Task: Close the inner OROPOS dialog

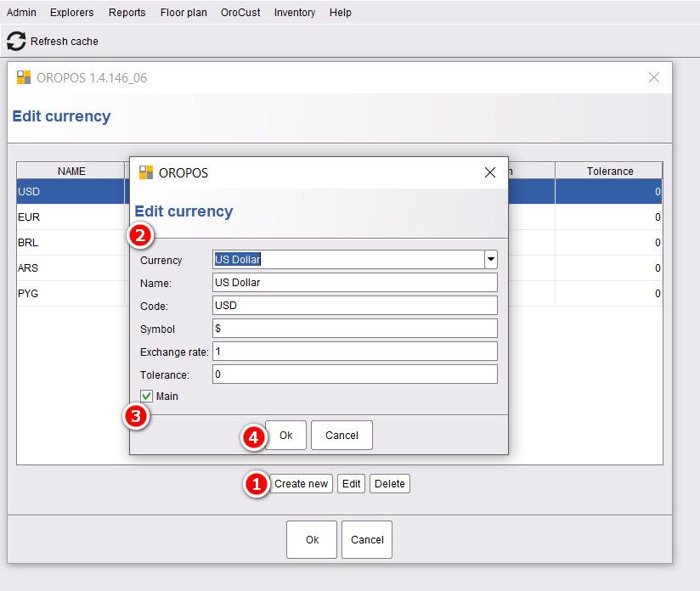Action: pyautogui.click(x=489, y=172)
